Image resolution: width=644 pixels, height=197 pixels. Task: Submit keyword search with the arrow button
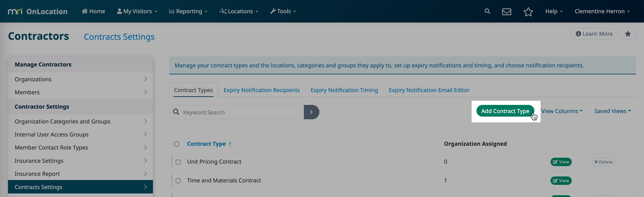coord(311,112)
